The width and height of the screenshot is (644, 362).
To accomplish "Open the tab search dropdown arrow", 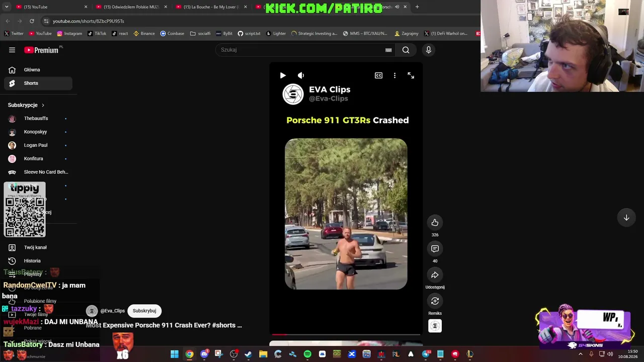I will [x=7, y=7].
